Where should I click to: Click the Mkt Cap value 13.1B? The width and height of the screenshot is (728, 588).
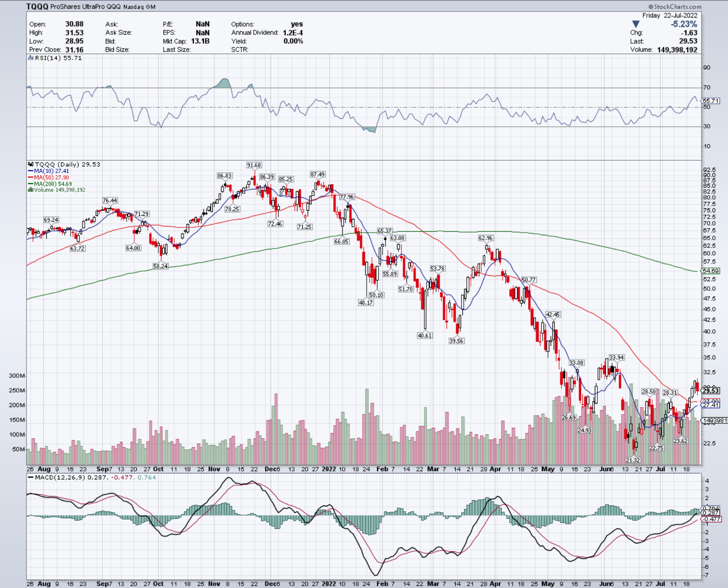pos(200,41)
